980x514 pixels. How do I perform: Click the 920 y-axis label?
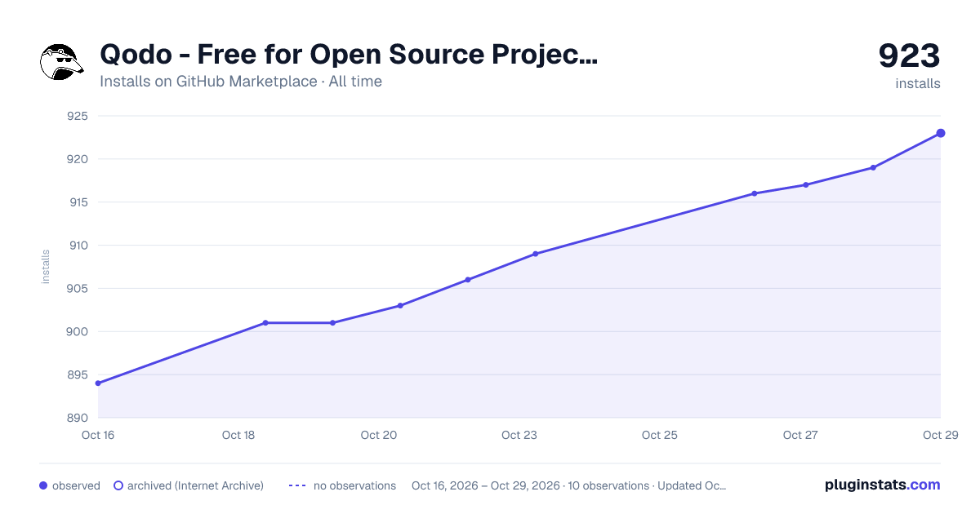[78, 159]
